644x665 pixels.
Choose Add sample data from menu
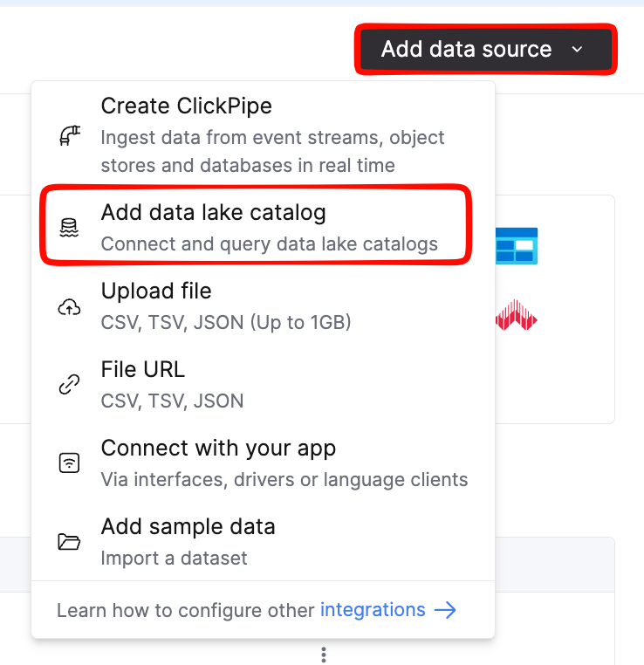pos(263,542)
